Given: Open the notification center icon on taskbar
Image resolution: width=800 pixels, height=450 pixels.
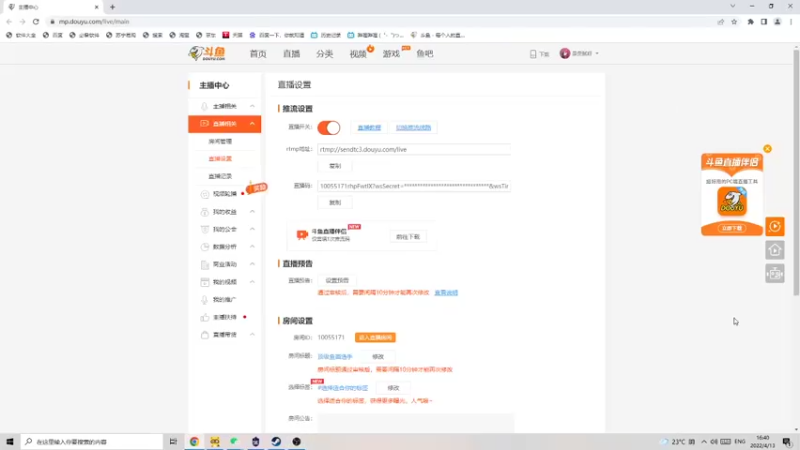Looking at the screenshot, I should click(x=787, y=441).
